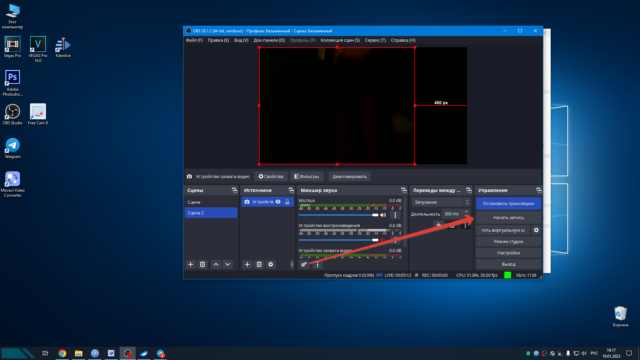Open source Фильтры button
Viewport: 640px width, 360px height.
(307, 177)
